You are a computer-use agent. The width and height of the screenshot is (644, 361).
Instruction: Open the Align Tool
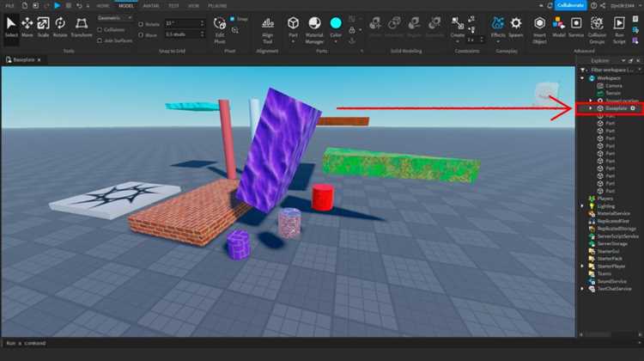[x=267, y=30]
